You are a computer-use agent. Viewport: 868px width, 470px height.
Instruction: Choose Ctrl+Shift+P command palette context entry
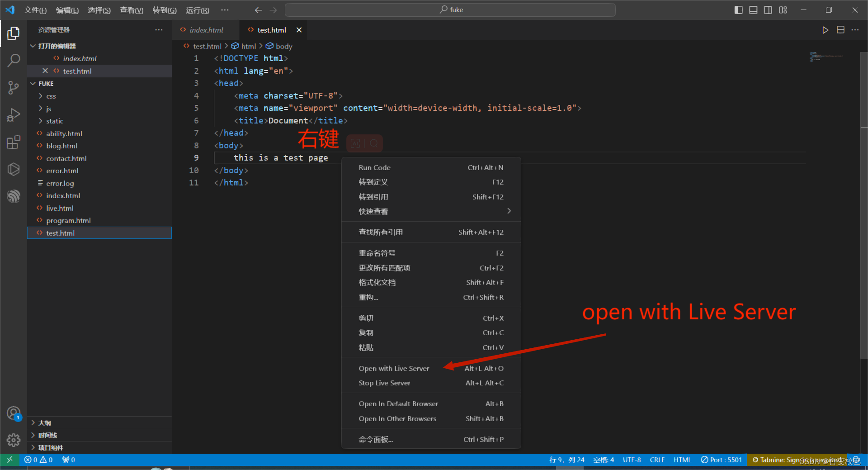tap(431, 439)
